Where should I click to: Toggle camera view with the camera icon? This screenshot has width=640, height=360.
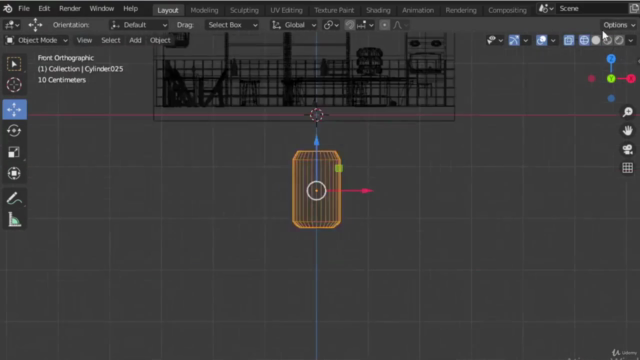pos(627,149)
